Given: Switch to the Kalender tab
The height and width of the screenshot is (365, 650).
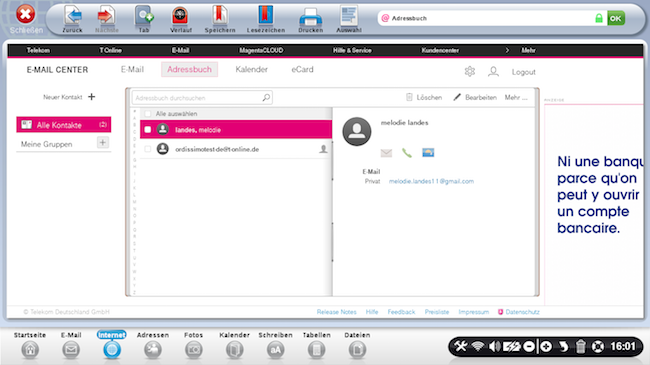Looking at the screenshot, I should [x=252, y=69].
